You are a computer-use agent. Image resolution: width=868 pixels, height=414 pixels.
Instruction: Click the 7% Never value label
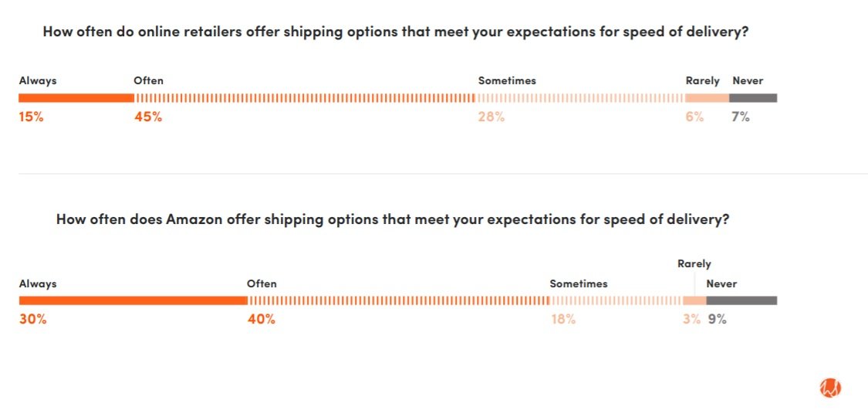pos(741,117)
